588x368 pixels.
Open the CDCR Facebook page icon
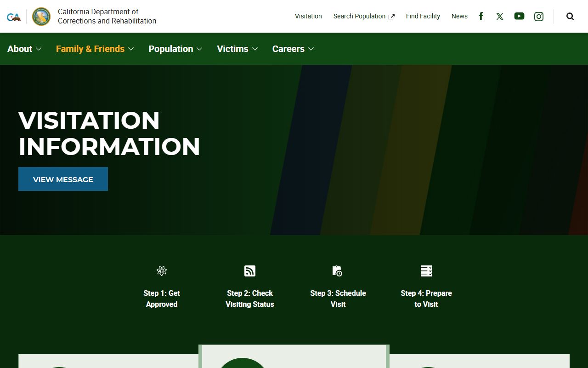(481, 16)
